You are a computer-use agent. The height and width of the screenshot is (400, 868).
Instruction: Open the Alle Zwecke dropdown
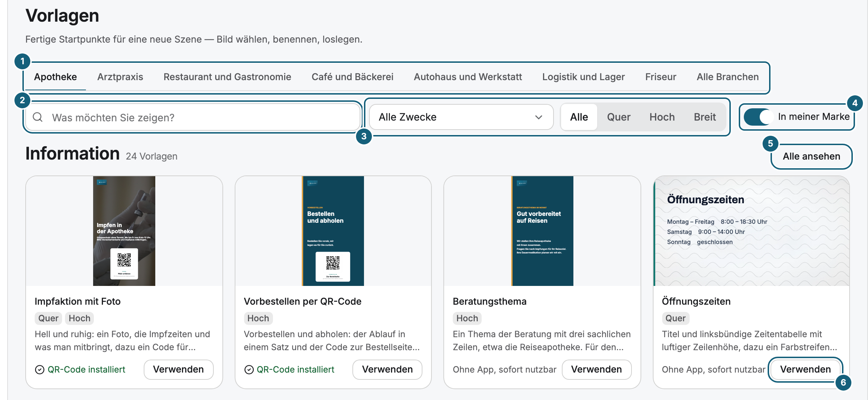(461, 117)
